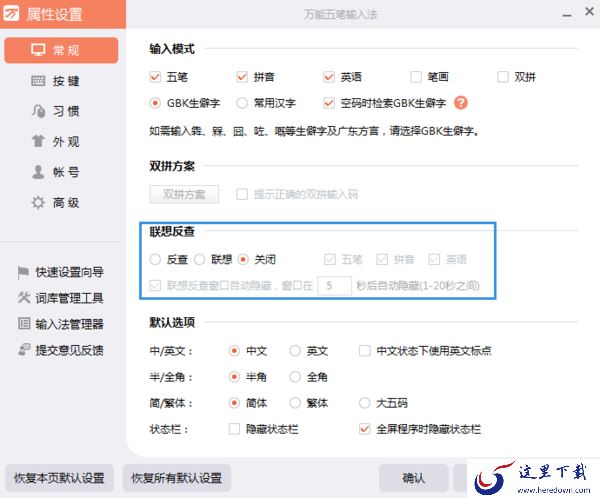Open the 习惯 settings tab
This screenshot has height=498, width=600.
pyautogui.click(x=61, y=111)
